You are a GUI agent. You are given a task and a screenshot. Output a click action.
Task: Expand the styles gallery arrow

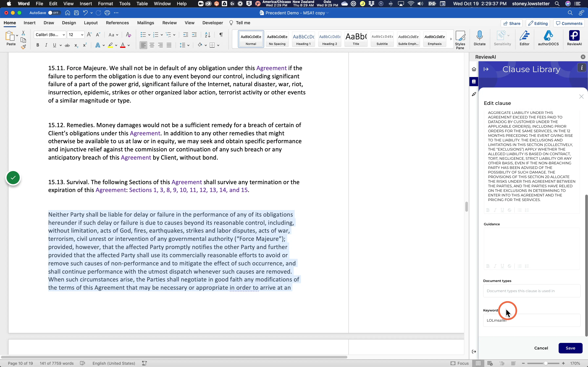(x=451, y=39)
